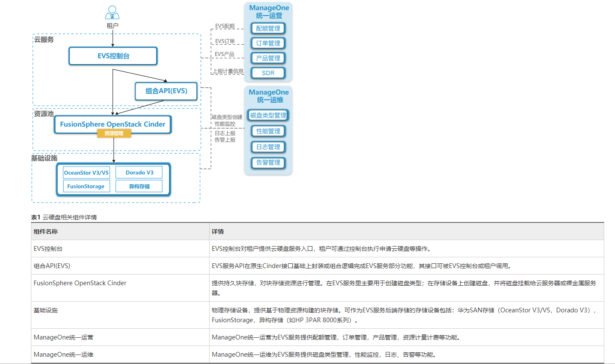Open the 日志管理 icon
Image resolution: width=615 pixels, height=364 pixels.
[x=268, y=147]
